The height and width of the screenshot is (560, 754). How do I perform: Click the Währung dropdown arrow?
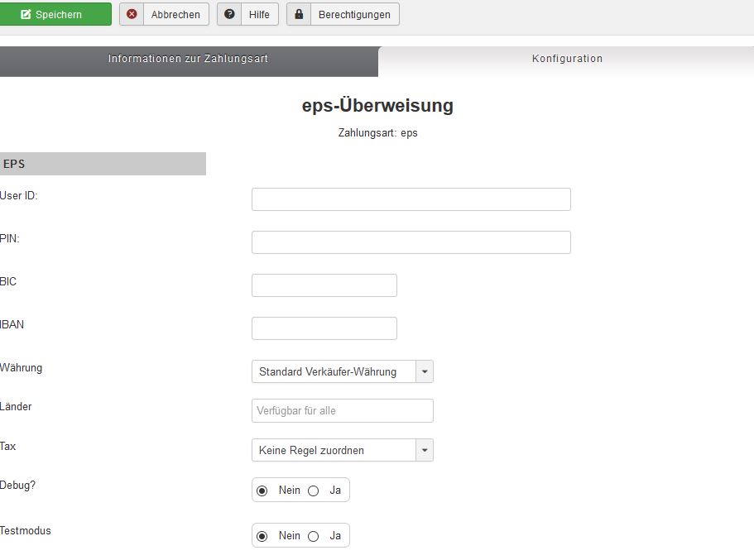425,371
